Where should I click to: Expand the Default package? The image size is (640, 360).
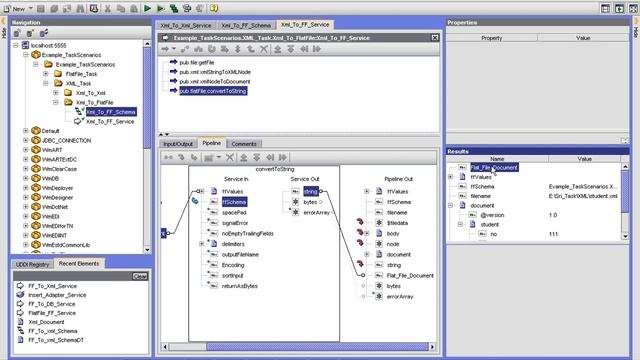(x=26, y=131)
